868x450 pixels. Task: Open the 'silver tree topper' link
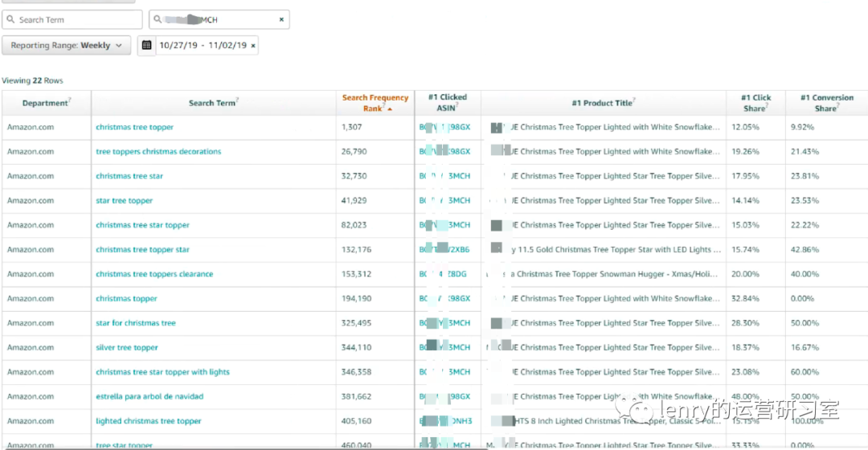pos(127,348)
